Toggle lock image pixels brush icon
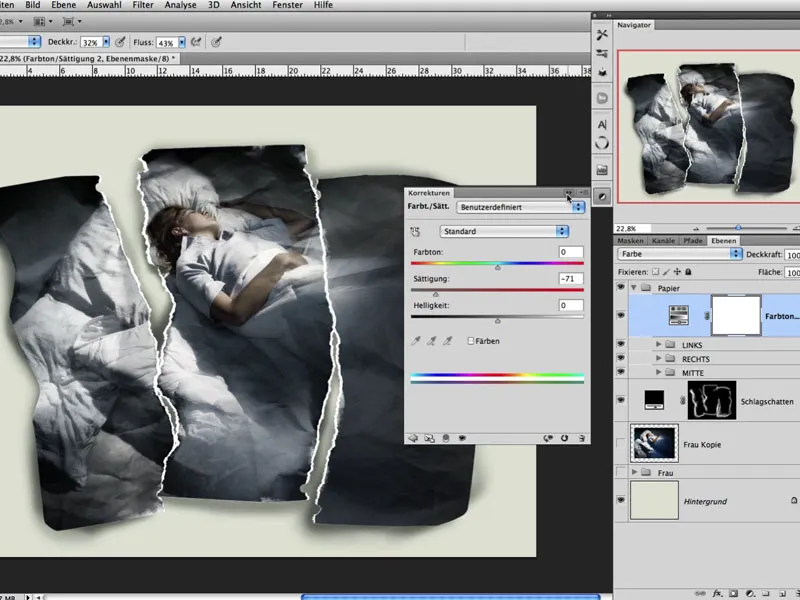 click(x=666, y=272)
